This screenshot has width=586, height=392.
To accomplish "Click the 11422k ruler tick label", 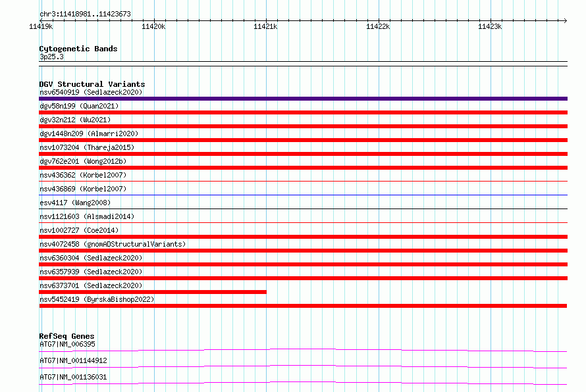I will click(x=378, y=26).
